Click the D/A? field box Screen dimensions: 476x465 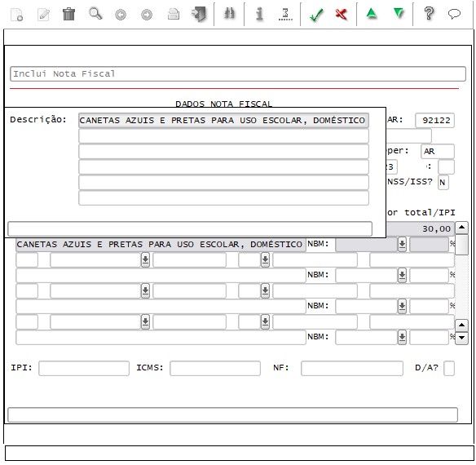tap(449, 369)
